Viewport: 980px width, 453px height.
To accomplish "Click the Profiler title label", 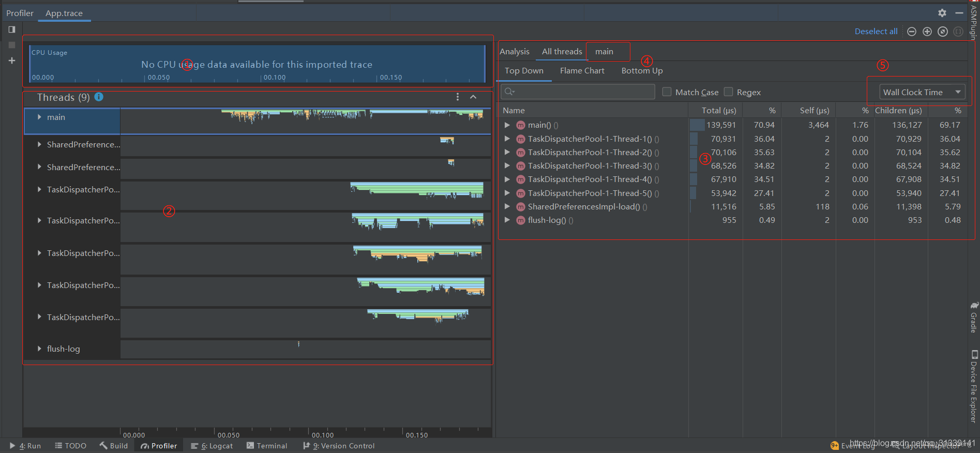I will click(x=20, y=13).
